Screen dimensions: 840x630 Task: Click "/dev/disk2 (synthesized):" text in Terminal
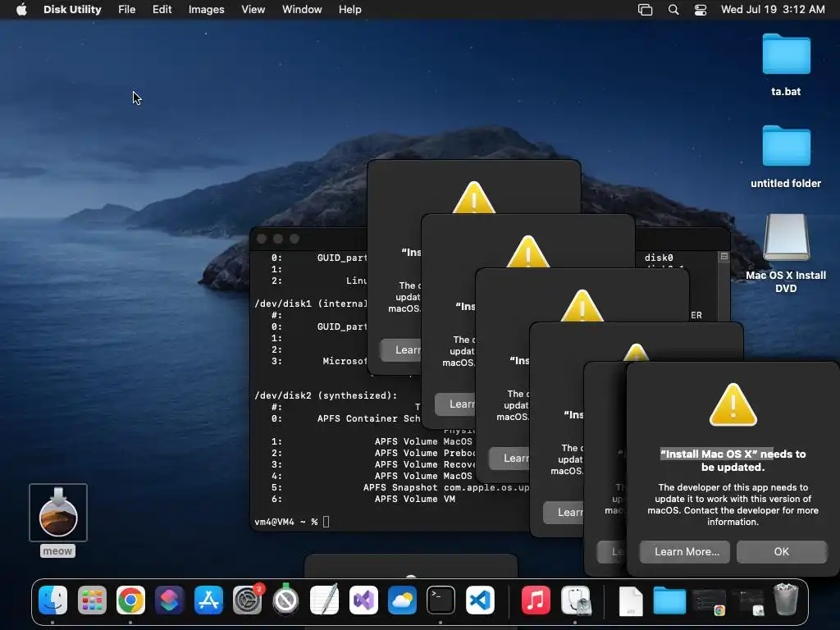326,395
